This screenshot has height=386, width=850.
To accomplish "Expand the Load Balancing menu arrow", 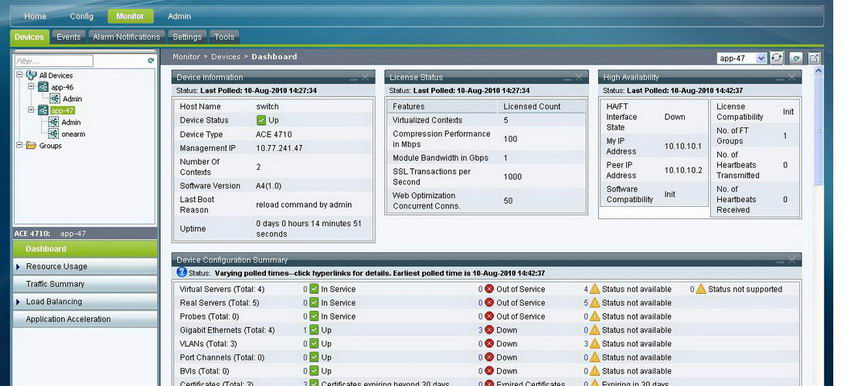I will [18, 301].
